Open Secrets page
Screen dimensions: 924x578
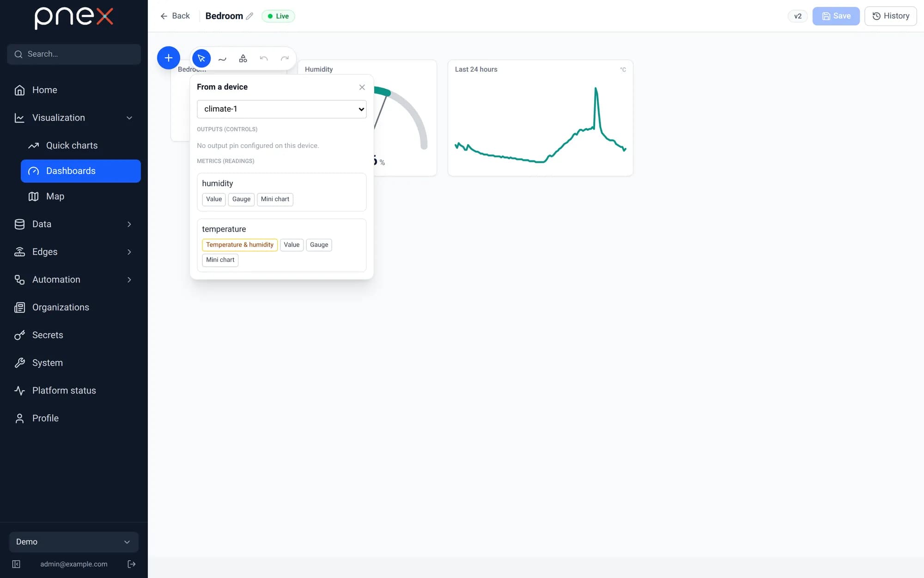pyautogui.click(x=74, y=335)
